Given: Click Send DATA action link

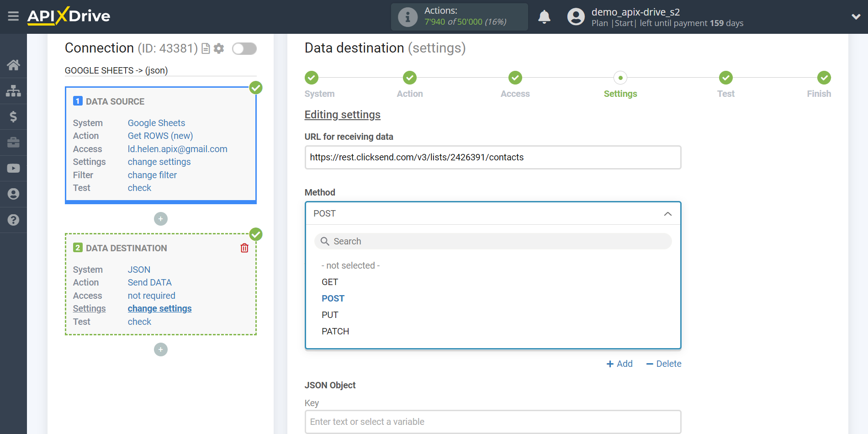Looking at the screenshot, I should coord(149,282).
